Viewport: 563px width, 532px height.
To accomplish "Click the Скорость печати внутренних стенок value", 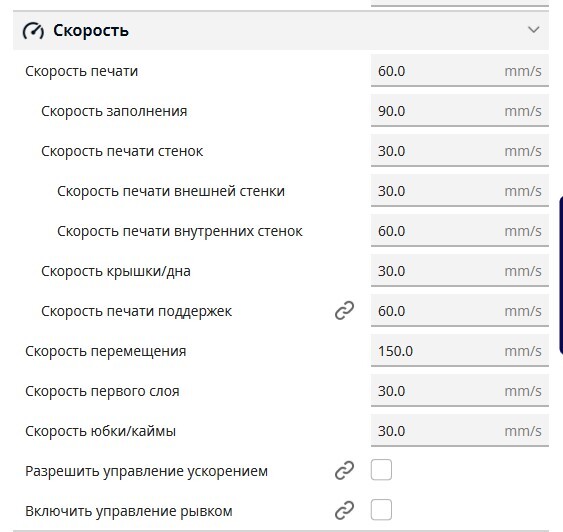I will 460,231.
